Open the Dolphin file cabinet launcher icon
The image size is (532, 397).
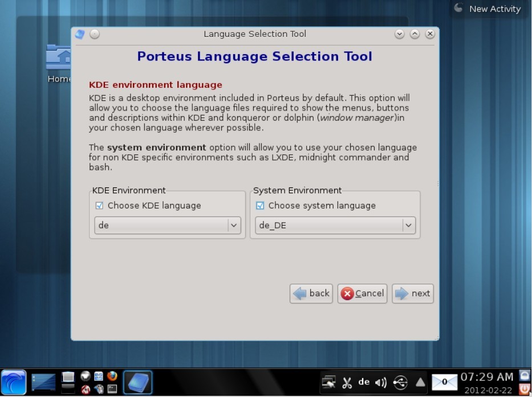click(x=99, y=376)
